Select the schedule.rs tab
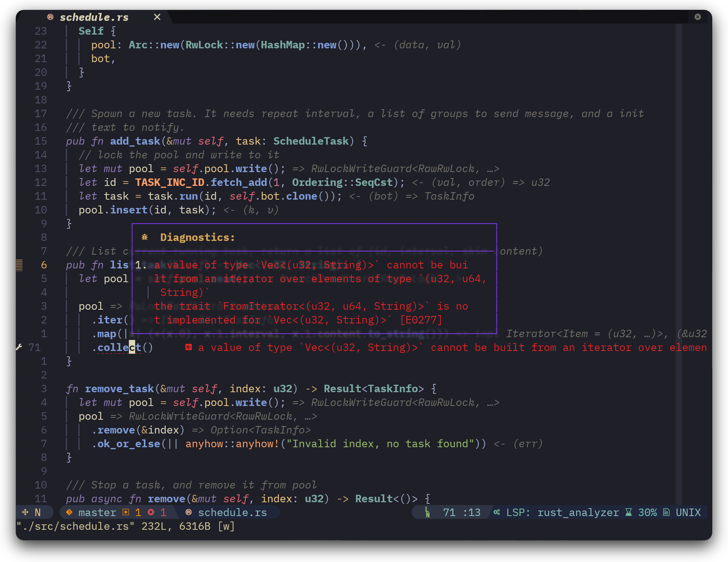 [x=94, y=17]
